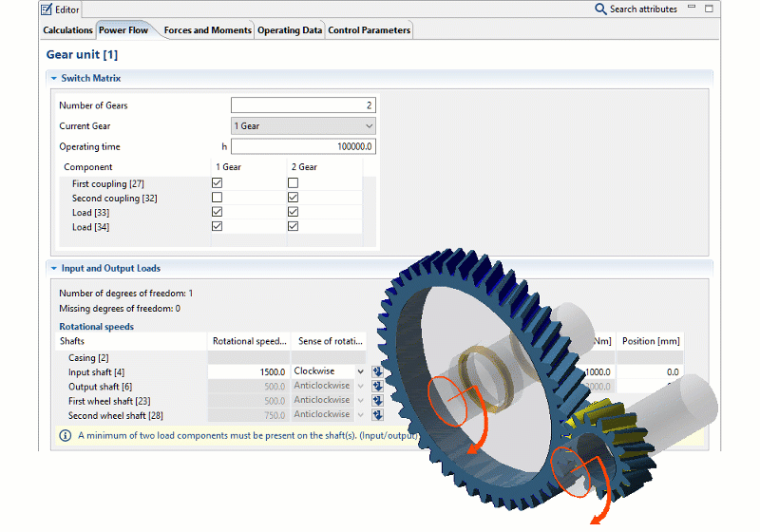Minimize the Editor panel view
This screenshot has width=760, height=532.
[692, 8]
